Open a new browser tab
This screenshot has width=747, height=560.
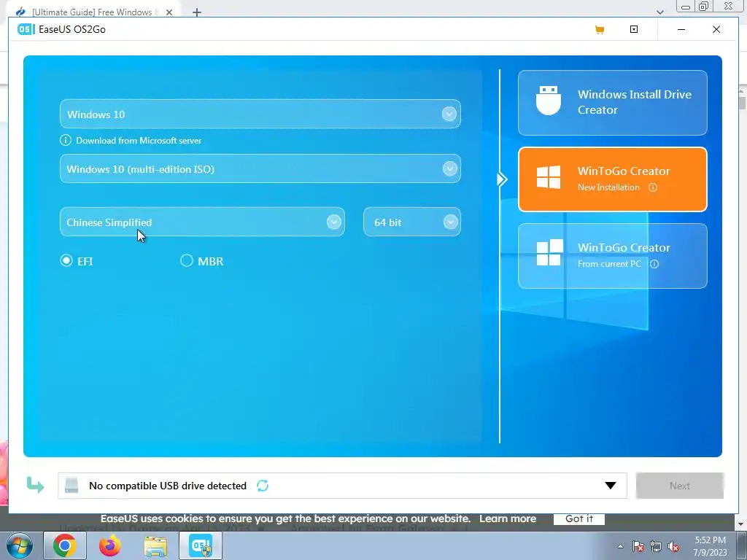[197, 12]
